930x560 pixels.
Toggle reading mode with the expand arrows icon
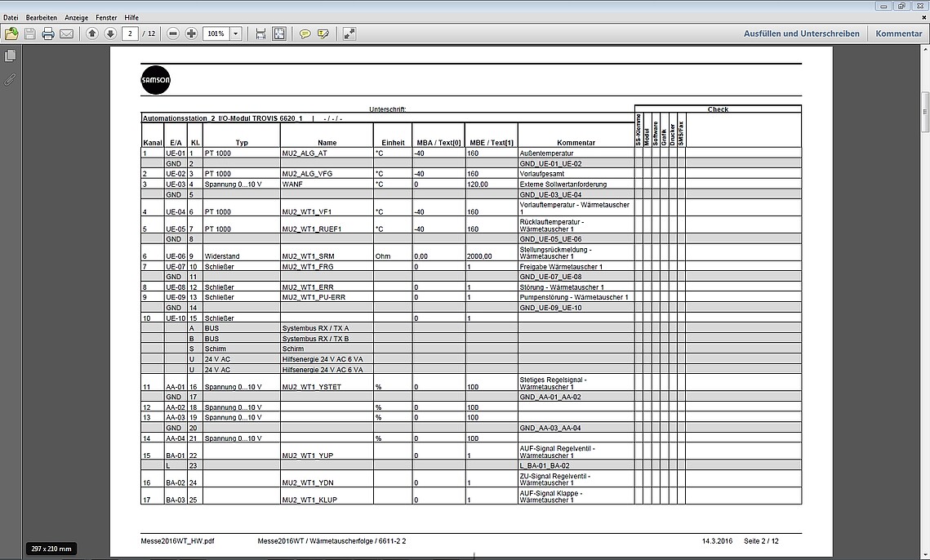coord(349,33)
